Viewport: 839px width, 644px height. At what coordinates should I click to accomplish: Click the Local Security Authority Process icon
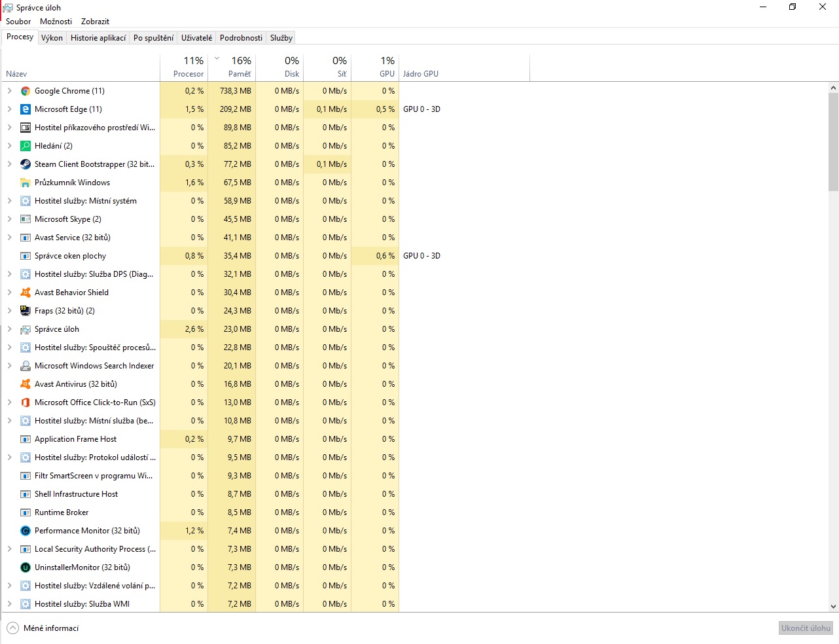tap(26, 549)
